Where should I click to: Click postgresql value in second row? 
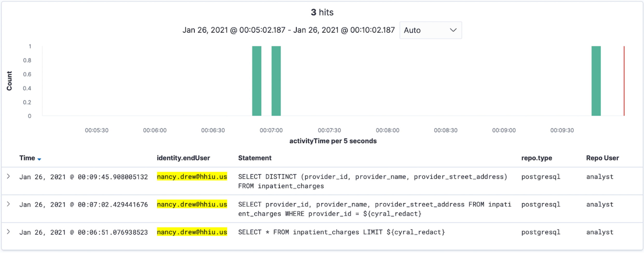(541, 204)
